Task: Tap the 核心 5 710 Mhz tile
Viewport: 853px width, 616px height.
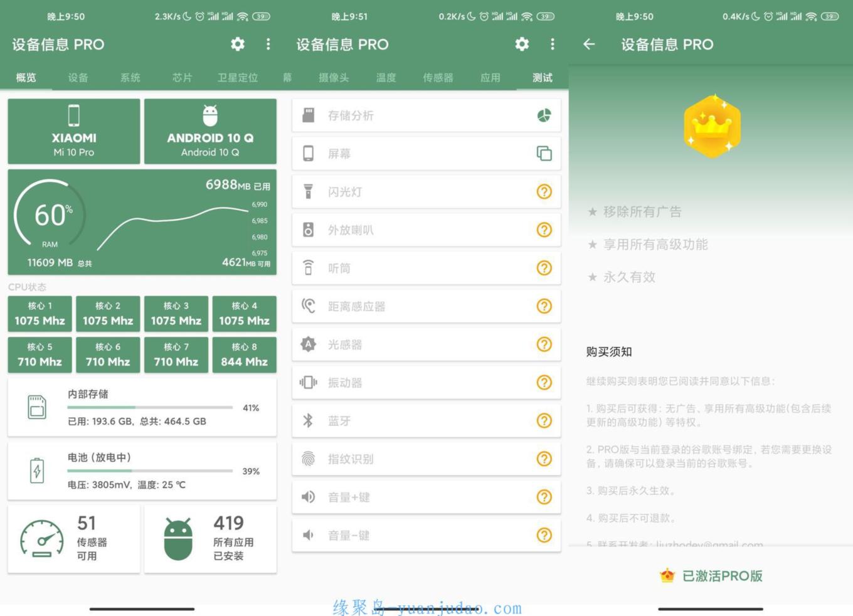Action: tap(40, 354)
